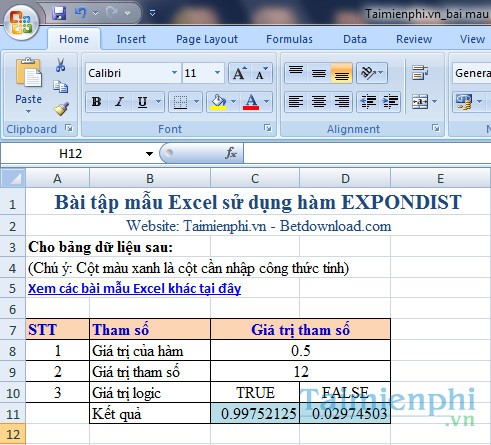Open the Page Layout tab
The width and height of the screenshot is (491, 445).
[x=207, y=39]
